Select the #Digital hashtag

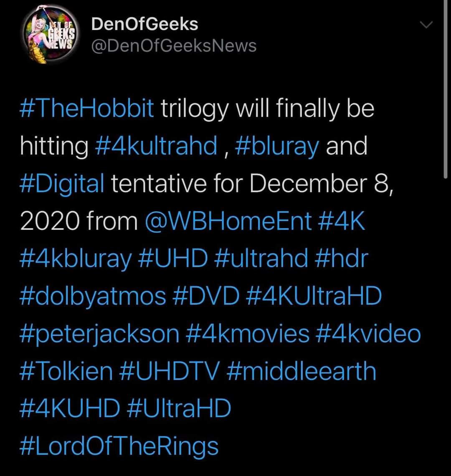[62, 184]
